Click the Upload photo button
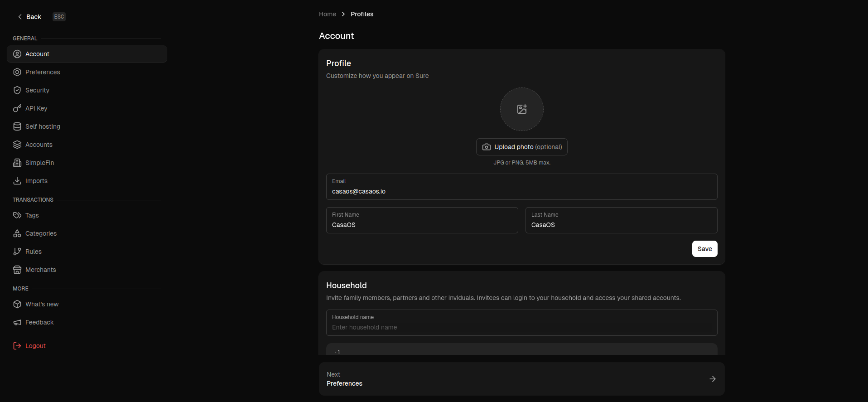Screen dimensions: 868x402 pyautogui.click(x=521, y=147)
